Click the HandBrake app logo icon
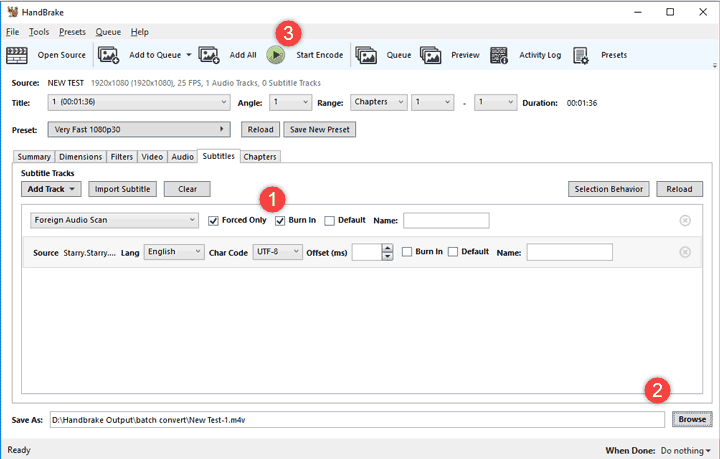The width and height of the screenshot is (720, 459). click(13, 12)
